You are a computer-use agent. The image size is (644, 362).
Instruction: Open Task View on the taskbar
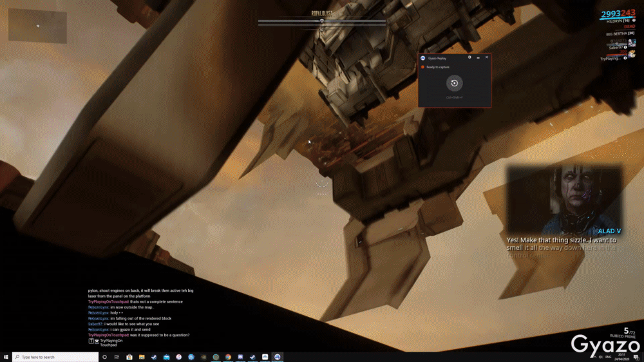tap(117, 357)
